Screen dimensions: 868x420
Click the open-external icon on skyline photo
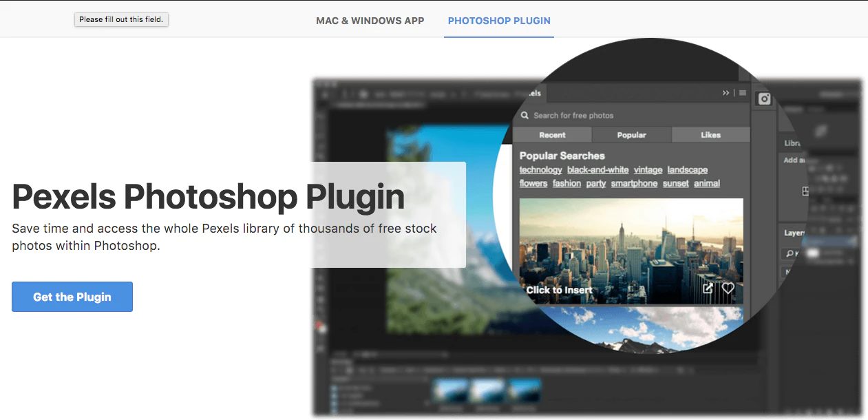708,288
